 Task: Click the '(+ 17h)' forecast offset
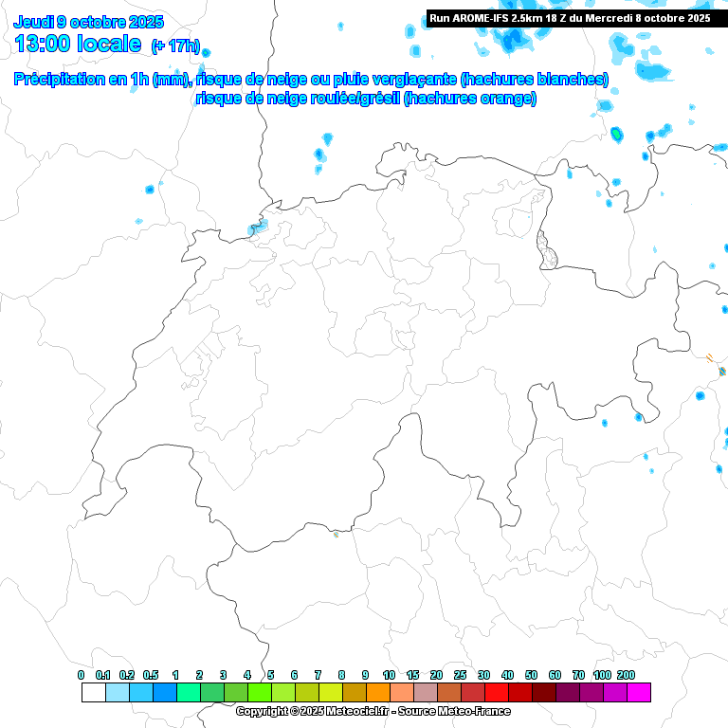click(x=175, y=45)
